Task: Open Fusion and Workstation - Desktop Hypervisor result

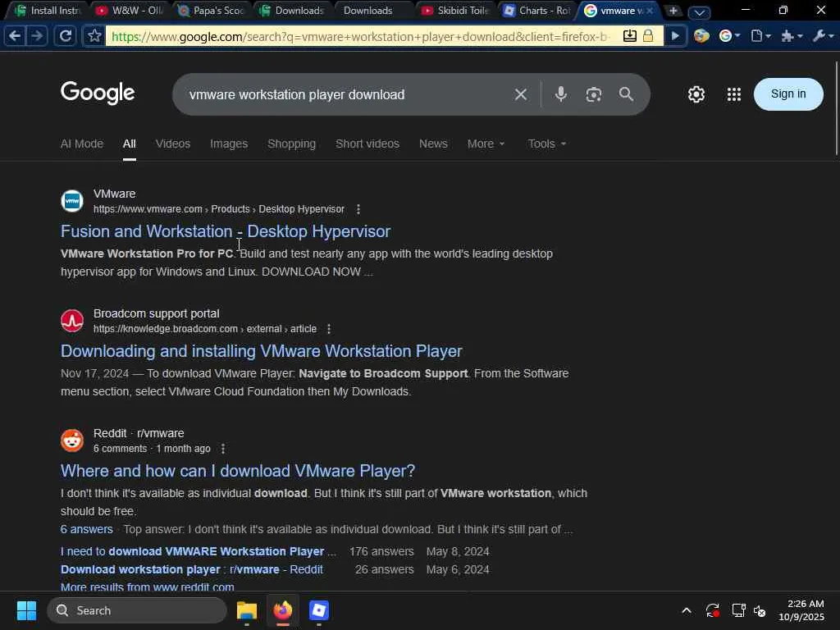Action: (226, 231)
